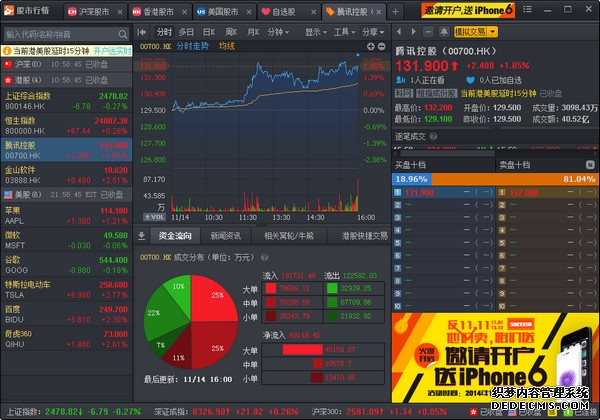The height and width of the screenshot is (420, 600).
Task: Collapse the 美股 (6) stock group
Action: [x=7, y=194]
